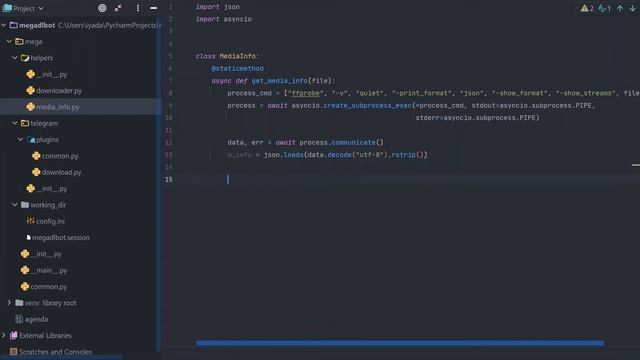Click the typo indicator showing 1
640x360 pixels.
[x=604, y=8]
